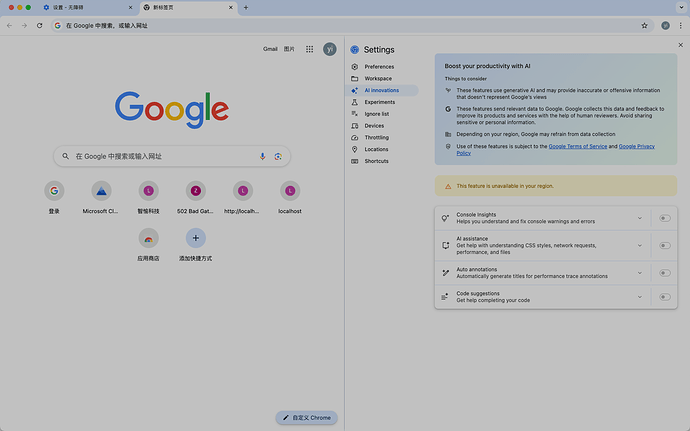The image size is (690, 431).
Task: Open the Google Terms of Service link
Action: point(577,147)
